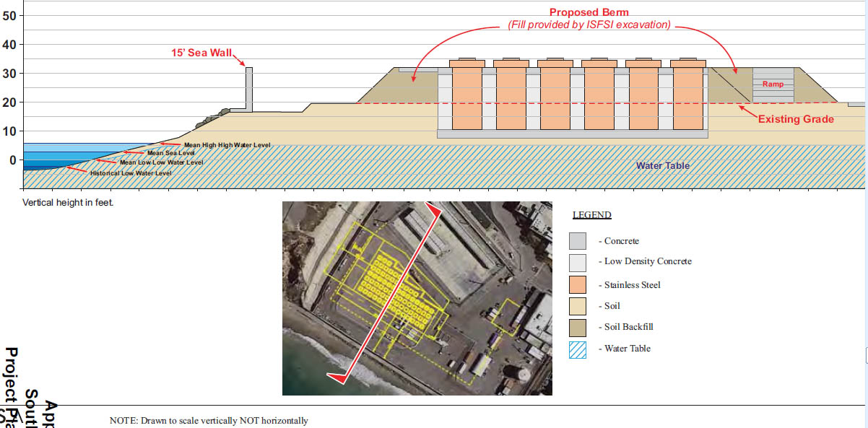Image resolution: width=868 pixels, height=428 pixels.
Task: Click the "Mean Sea Level" label
Action: (170, 153)
